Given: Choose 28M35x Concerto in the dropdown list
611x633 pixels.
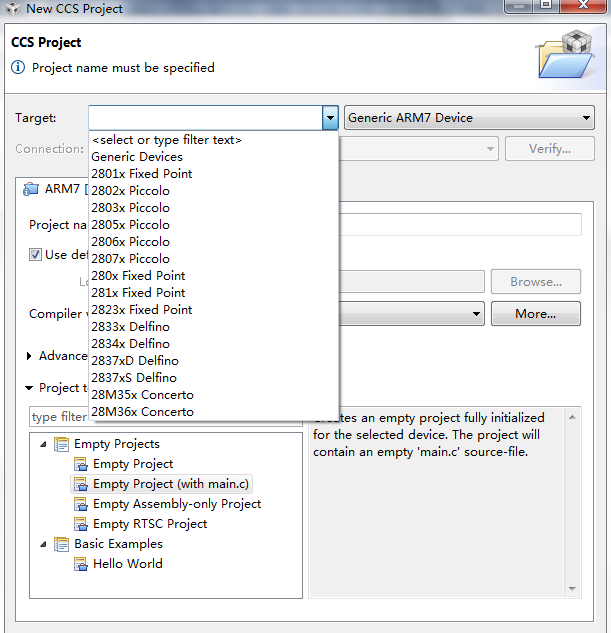Looking at the screenshot, I should coord(141,395).
